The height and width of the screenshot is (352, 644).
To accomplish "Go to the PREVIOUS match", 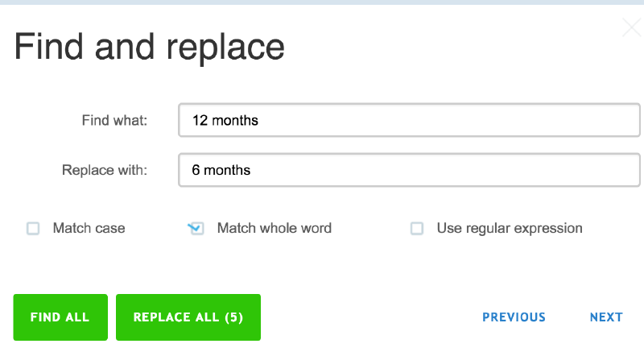I will pyautogui.click(x=514, y=317).
